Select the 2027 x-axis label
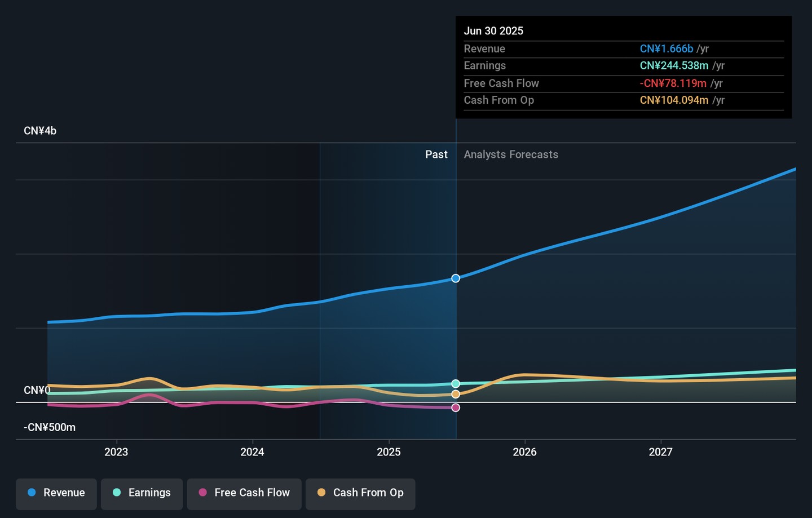The height and width of the screenshot is (518, 812). [x=660, y=452]
